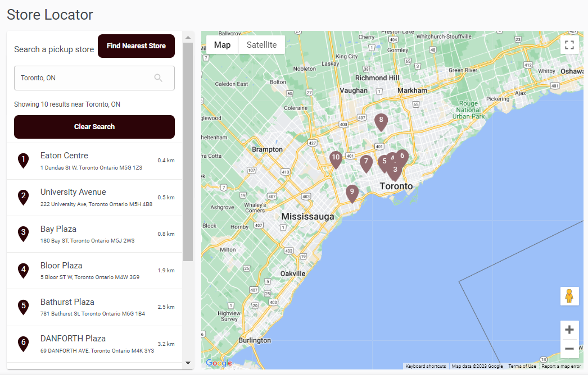Click address 222 University Ave, Toronto

click(x=96, y=204)
